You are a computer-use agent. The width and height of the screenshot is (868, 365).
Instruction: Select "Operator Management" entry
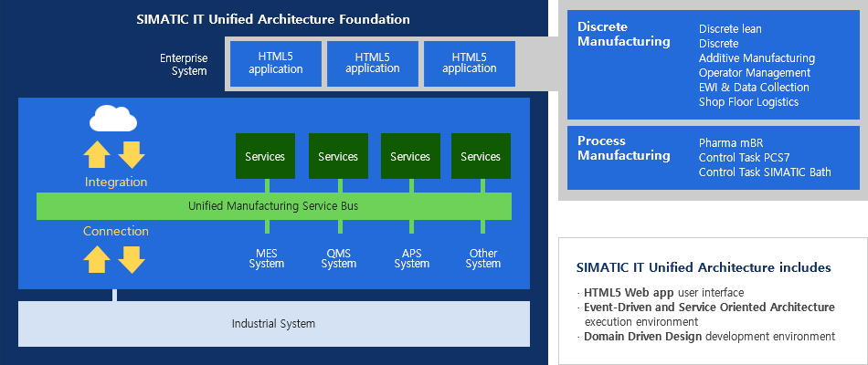coord(755,72)
